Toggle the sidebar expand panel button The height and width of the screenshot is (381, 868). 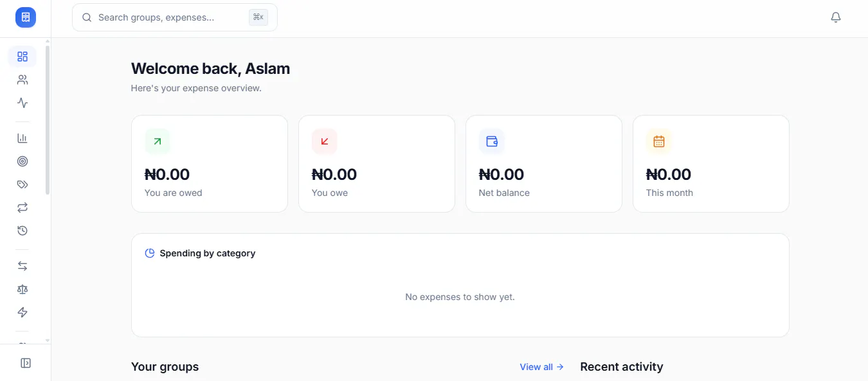point(26,363)
